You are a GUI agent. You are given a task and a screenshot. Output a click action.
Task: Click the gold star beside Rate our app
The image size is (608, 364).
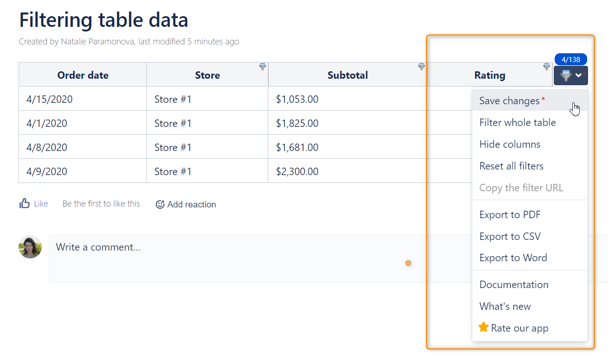[483, 327]
